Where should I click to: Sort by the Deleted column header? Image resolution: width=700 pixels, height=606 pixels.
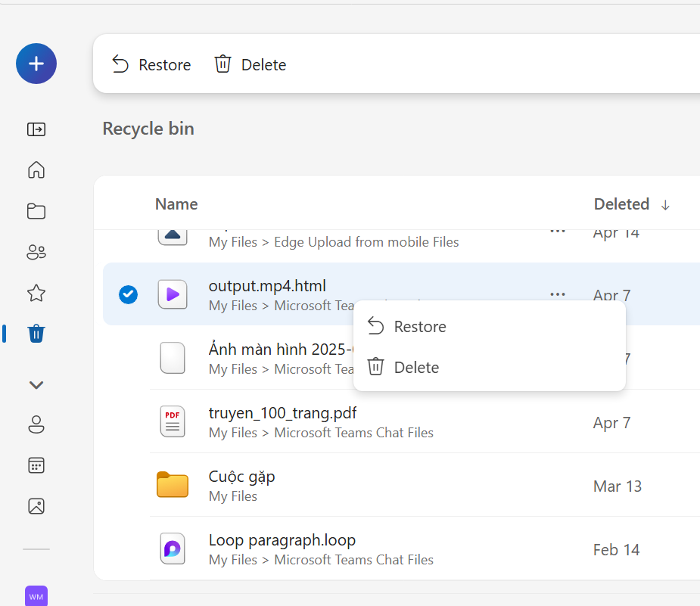click(632, 204)
